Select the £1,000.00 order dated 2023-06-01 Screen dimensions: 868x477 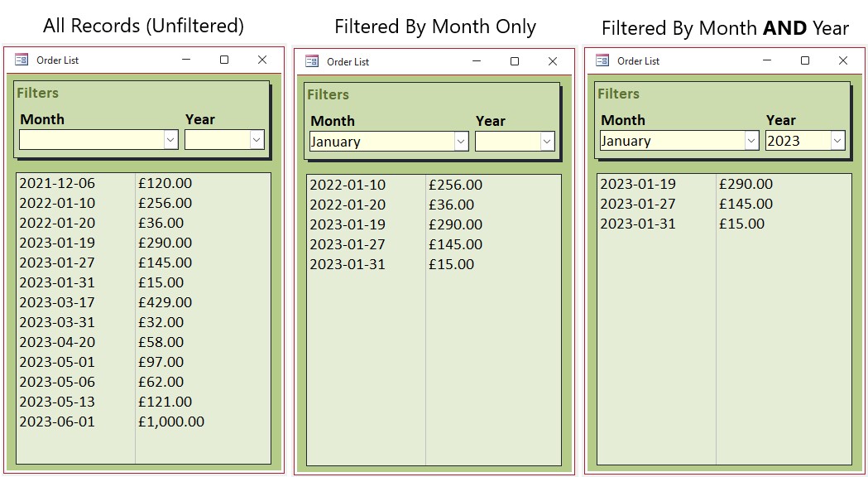pos(143,422)
